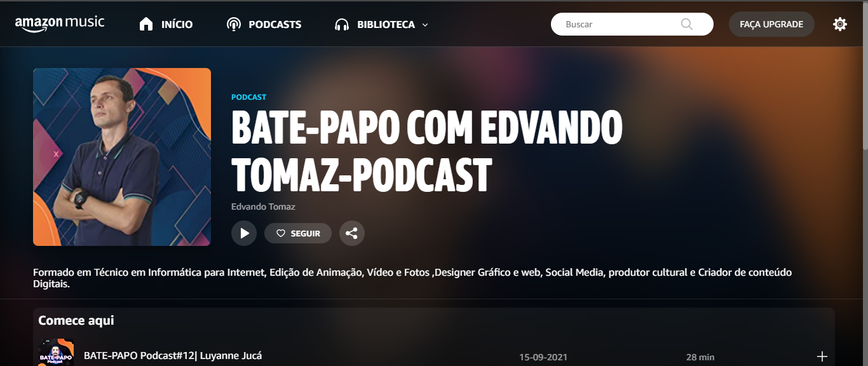The height and width of the screenshot is (366, 868).
Task: Click the podcast broadcast icon in navigation
Action: pyautogui.click(x=234, y=25)
